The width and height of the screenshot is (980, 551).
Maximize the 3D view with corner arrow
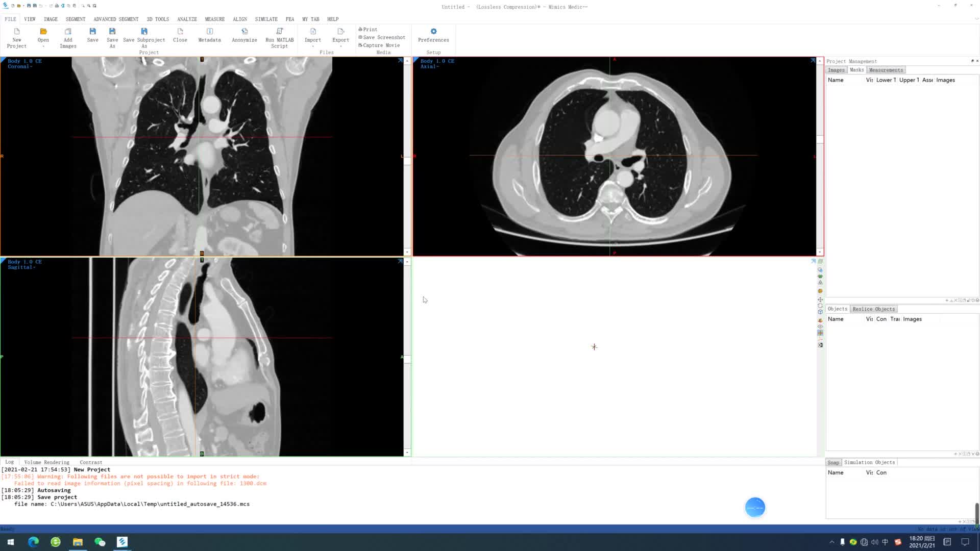(x=813, y=261)
